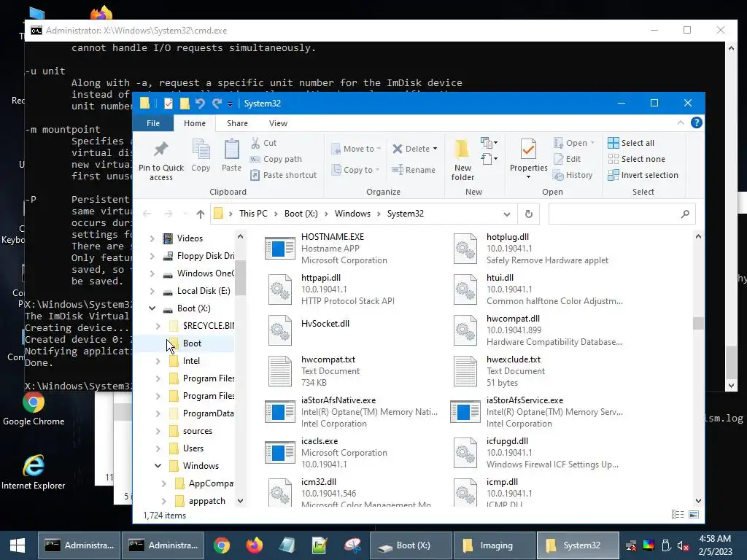Screen dimensions: 747x560
Task: Collapse Boot (X:) tree node
Action: pos(152,308)
